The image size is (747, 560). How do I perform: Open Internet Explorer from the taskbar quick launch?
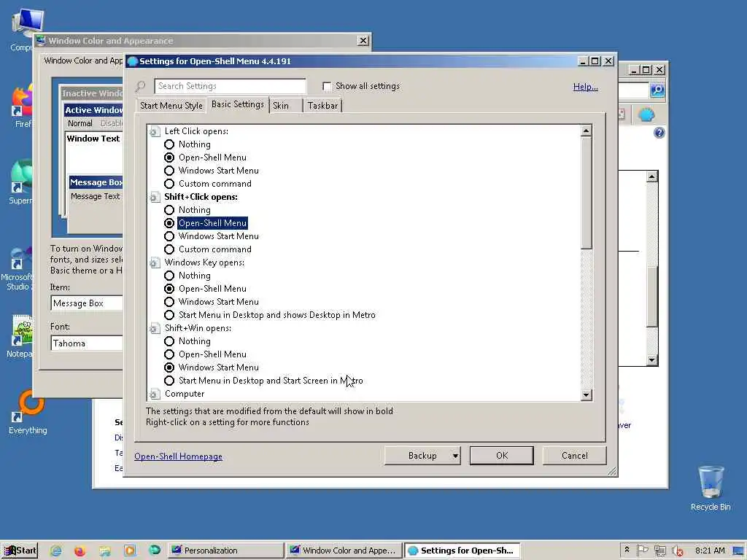[x=55, y=551]
